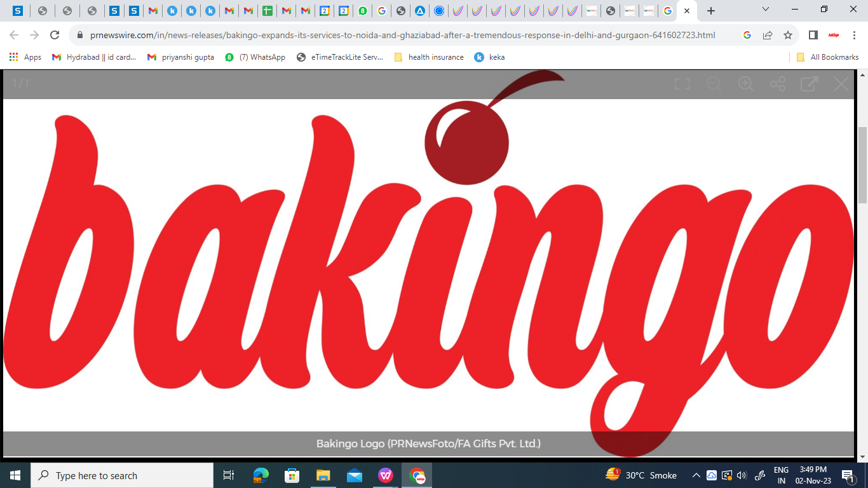Open the notification center icon
This screenshot has height=488, width=868.
[x=848, y=475]
